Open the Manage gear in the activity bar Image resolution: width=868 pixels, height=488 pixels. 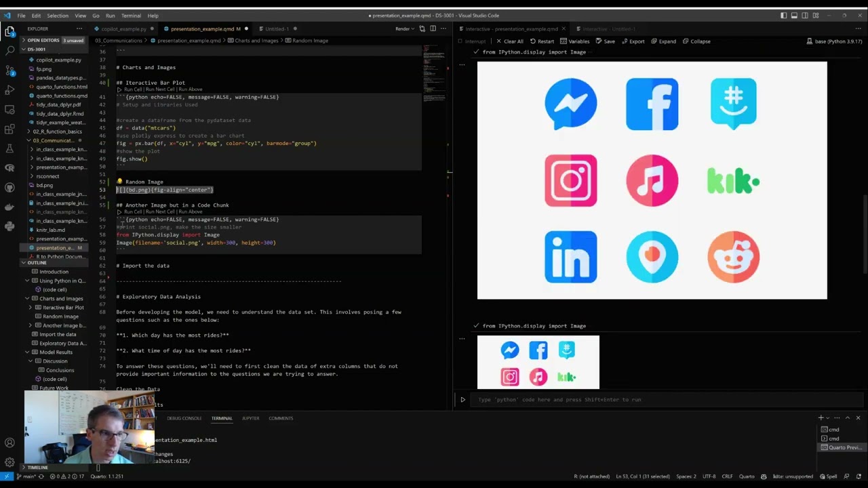pyautogui.click(x=9, y=462)
